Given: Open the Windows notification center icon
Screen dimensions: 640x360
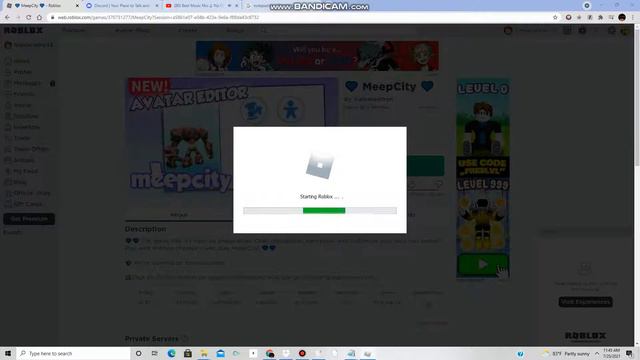Looking at the screenshot, I should pyautogui.click(x=629, y=353).
